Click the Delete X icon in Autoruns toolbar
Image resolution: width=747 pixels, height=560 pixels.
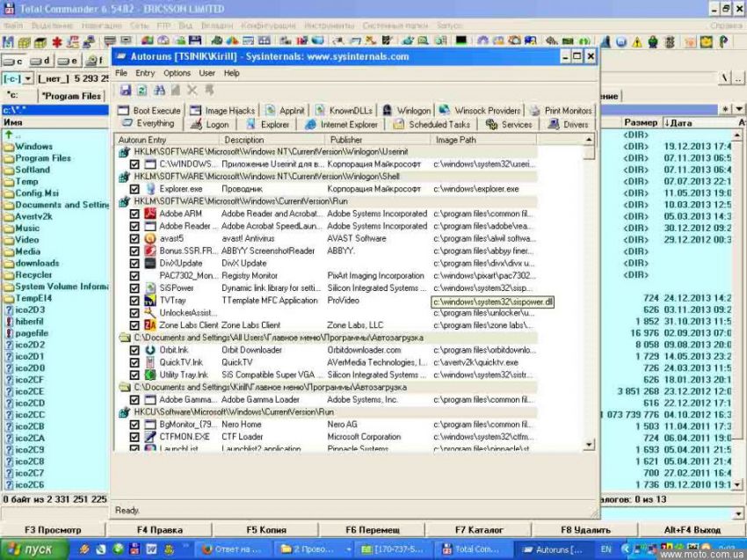point(192,90)
